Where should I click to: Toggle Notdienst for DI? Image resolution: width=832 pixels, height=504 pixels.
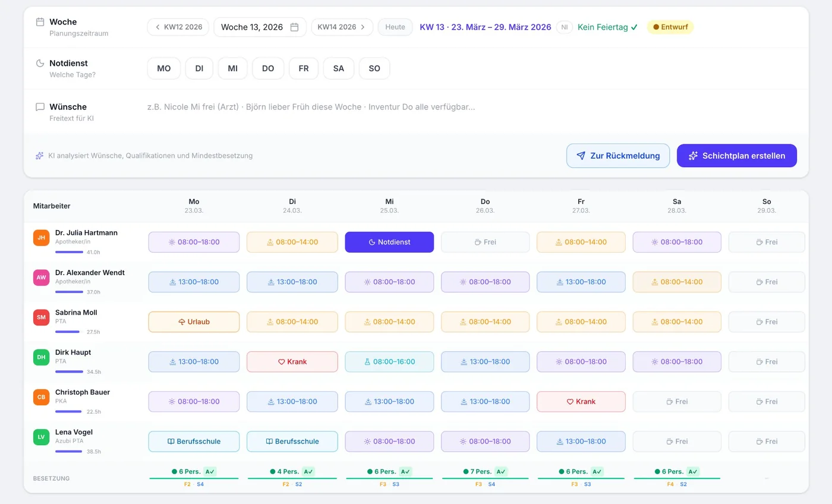[x=199, y=68]
